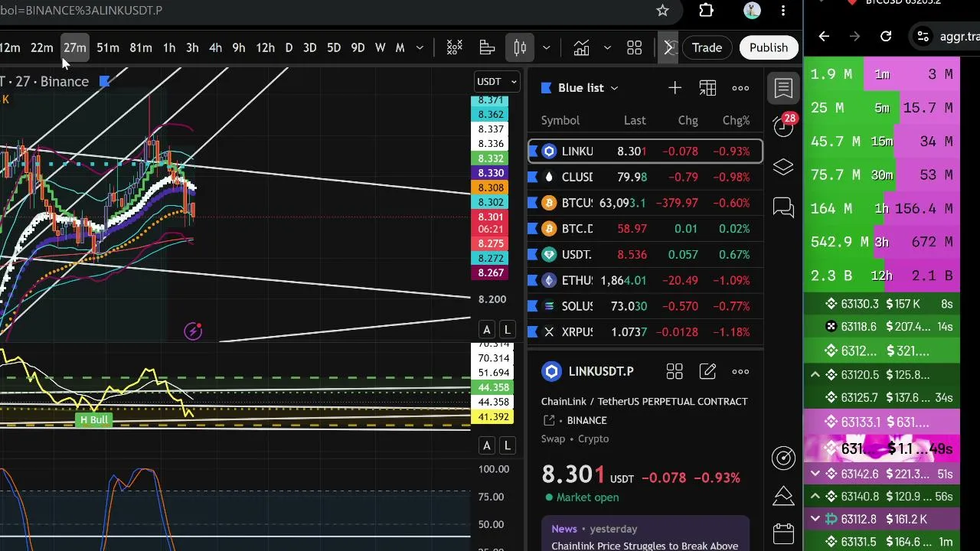This screenshot has height=551, width=980.
Task: Switch to the 4h timeframe
Action: click(x=215, y=48)
